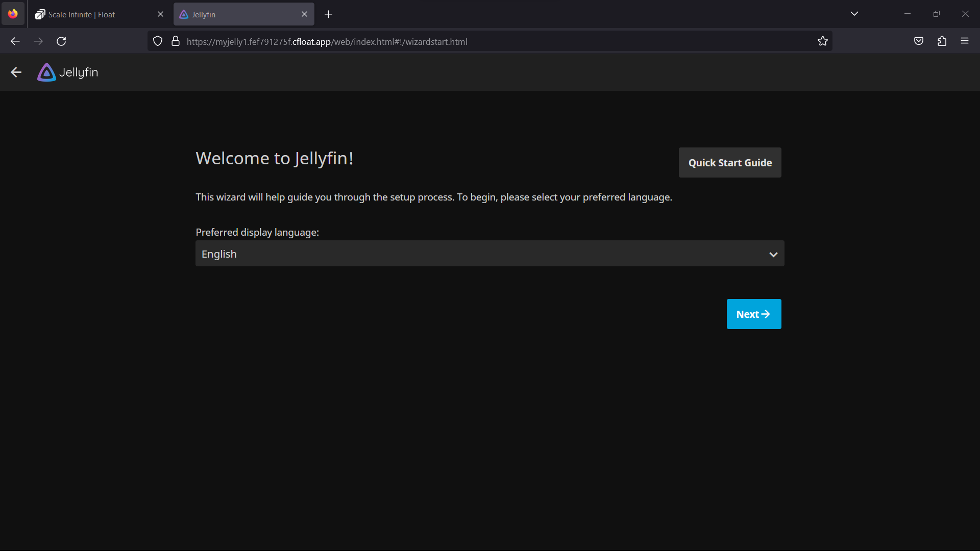The image size is (980, 551).
Task: Open the tracking protection shield icon
Action: pos(158,41)
